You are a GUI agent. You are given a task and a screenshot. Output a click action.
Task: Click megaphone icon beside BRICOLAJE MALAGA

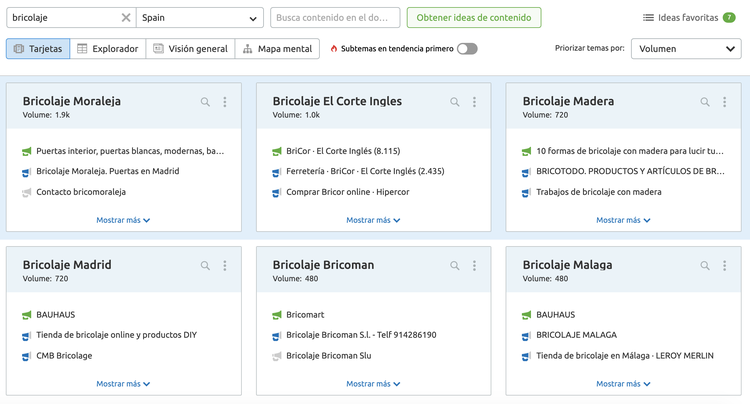526,336
